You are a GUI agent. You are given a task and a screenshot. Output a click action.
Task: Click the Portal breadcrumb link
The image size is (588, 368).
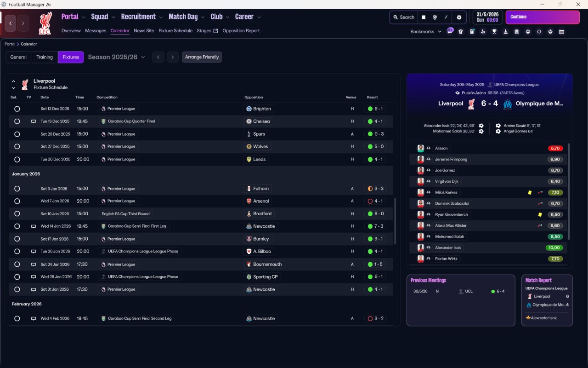click(10, 44)
